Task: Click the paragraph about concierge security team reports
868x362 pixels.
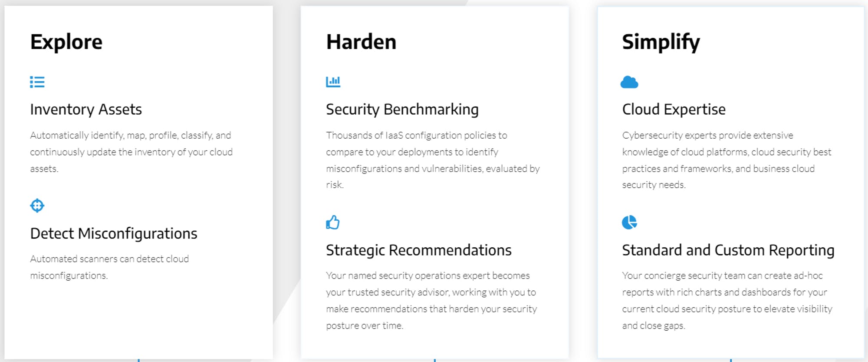Action: point(727,300)
